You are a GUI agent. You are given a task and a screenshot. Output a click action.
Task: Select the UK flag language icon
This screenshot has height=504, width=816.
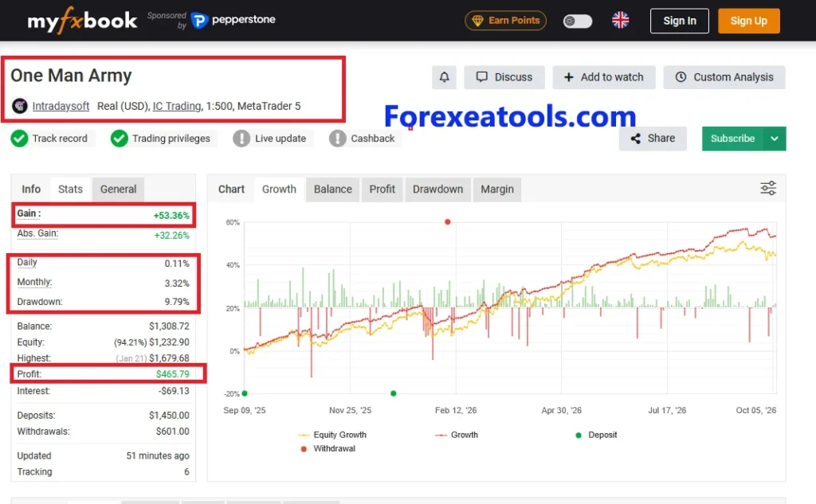pyautogui.click(x=620, y=20)
